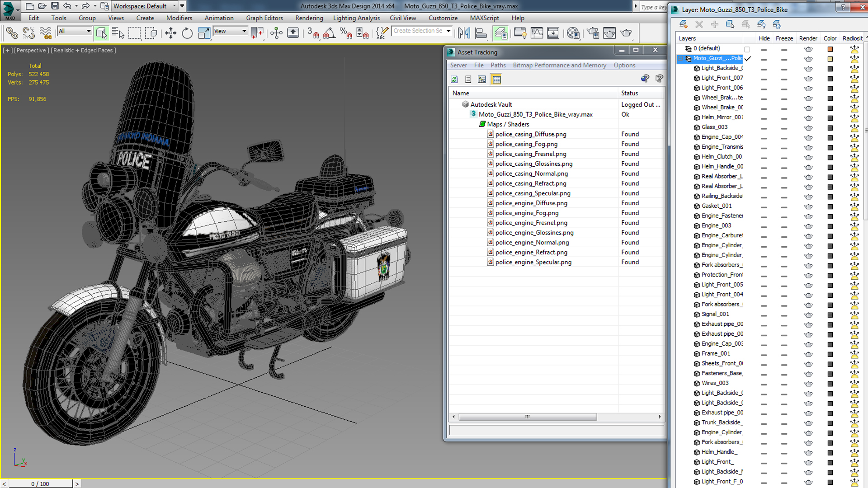Toggle the Percent Snap tool
Image resolution: width=868 pixels, height=488 pixels.
click(x=346, y=33)
